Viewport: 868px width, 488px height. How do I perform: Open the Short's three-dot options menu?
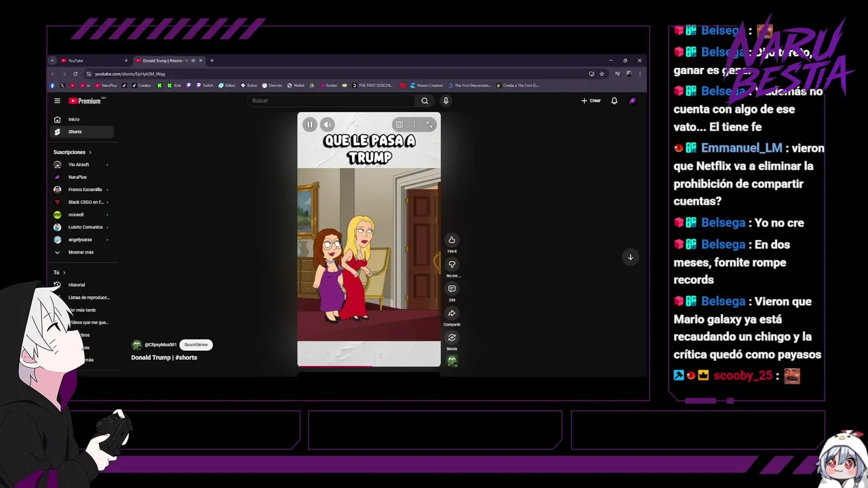click(414, 125)
